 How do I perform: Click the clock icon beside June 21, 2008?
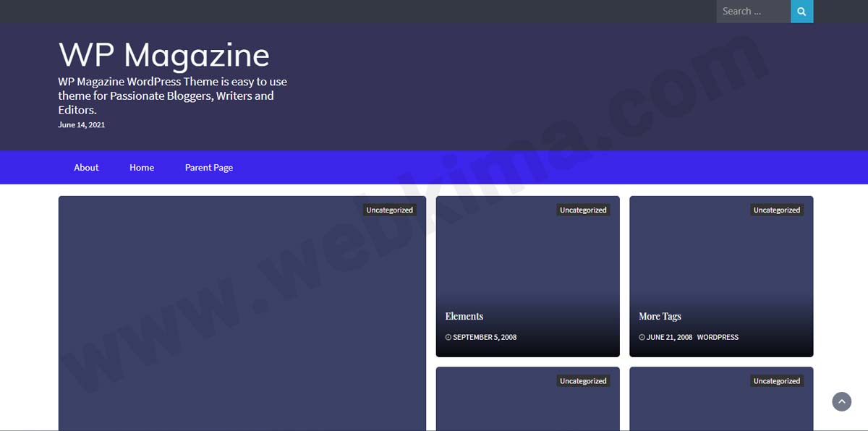point(642,337)
